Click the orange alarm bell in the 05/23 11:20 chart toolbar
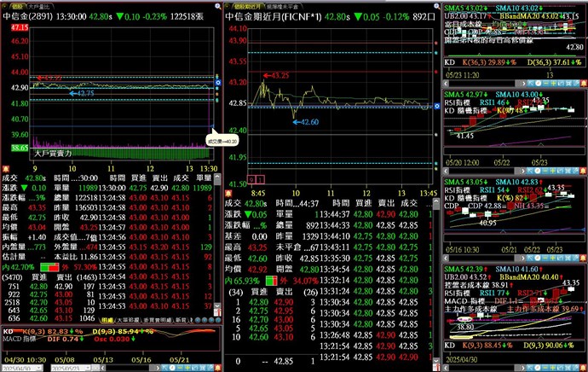 [584, 84]
